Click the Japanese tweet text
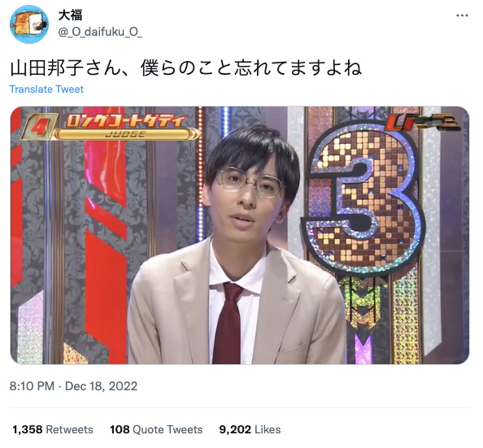The image size is (483, 448). 186,68
